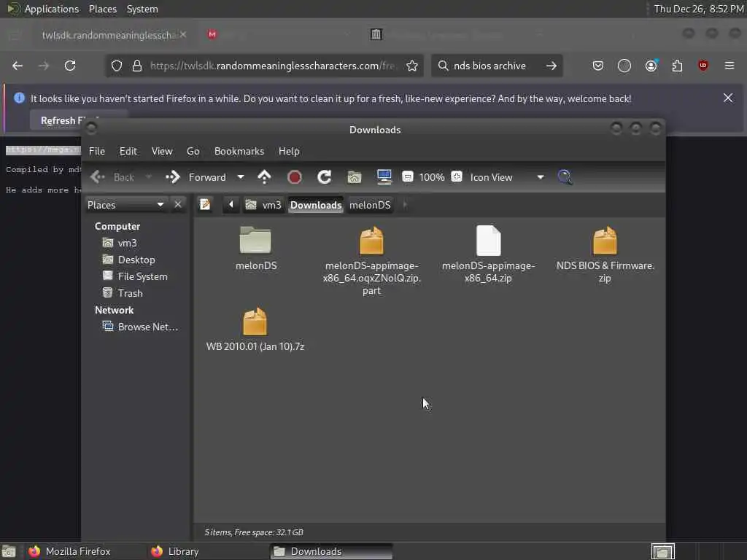This screenshot has height=560, width=747.
Task: Bookmark page with the star icon
Action: (x=412, y=66)
